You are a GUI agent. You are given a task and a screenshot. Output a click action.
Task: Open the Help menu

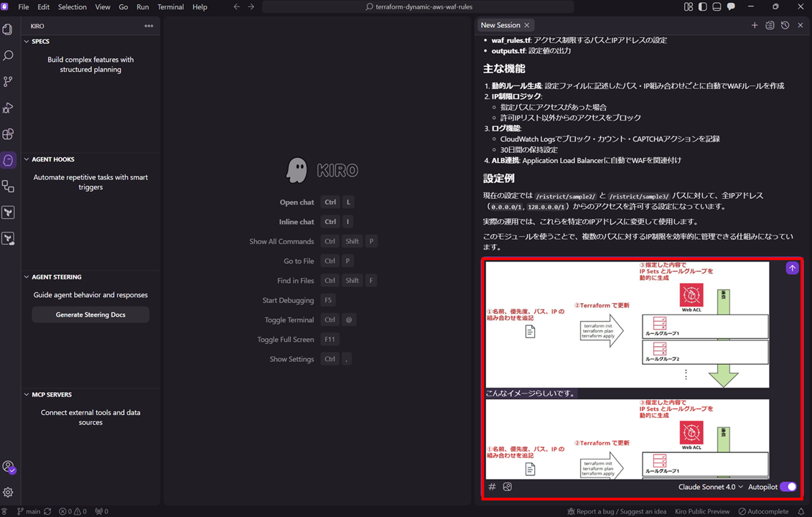(x=200, y=6)
